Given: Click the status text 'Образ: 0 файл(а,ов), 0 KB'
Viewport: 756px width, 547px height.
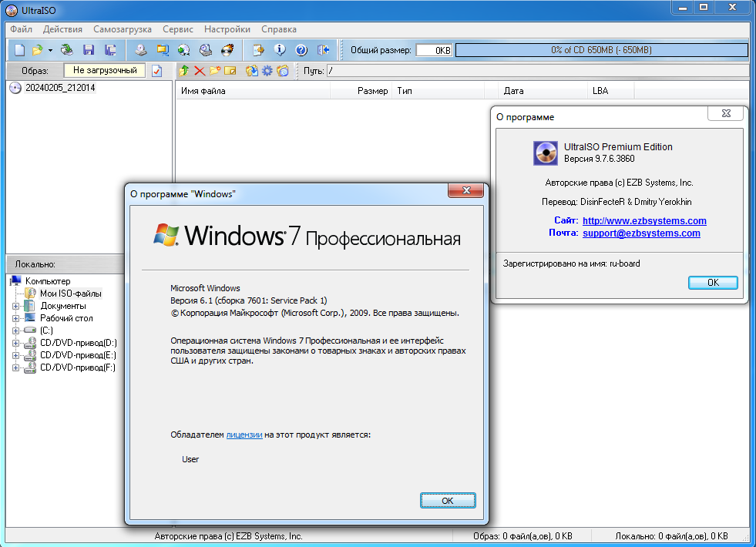Looking at the screenshot, I should click(x=522, y=536).
